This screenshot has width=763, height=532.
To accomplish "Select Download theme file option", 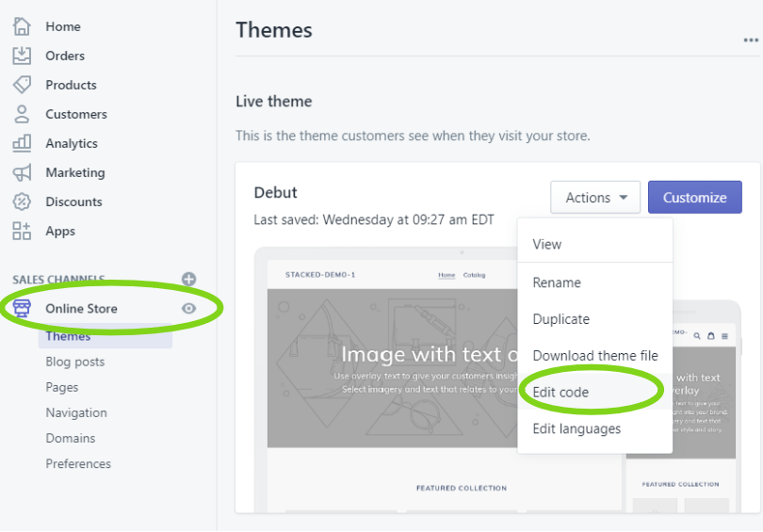I will tap(594, 356).
